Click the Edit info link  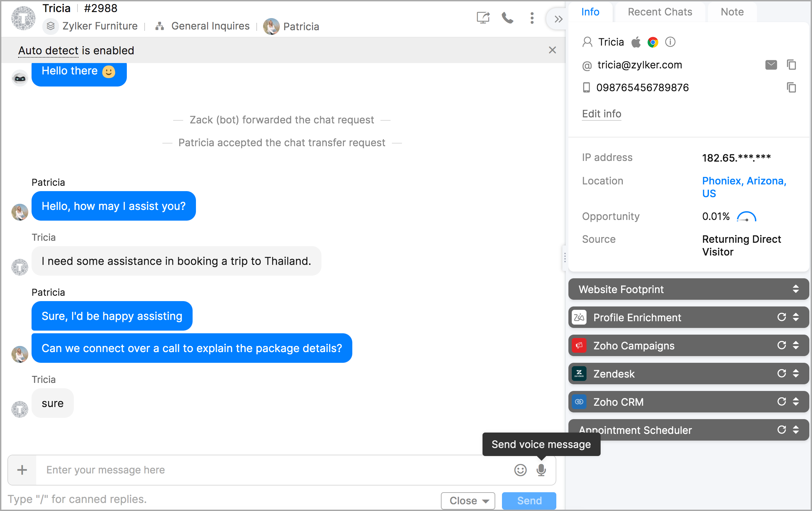click(x=601, y=114)
